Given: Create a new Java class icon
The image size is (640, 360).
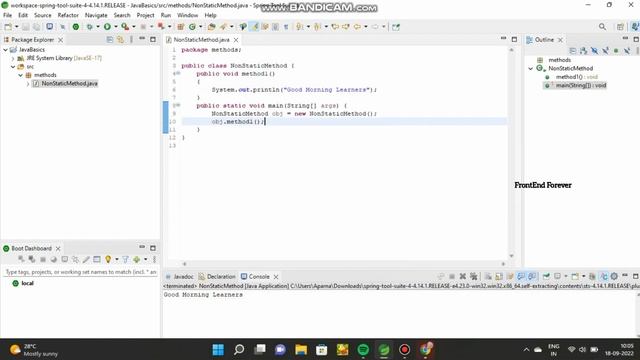Looking at the screenshot, I should click(x=192, y=27).
